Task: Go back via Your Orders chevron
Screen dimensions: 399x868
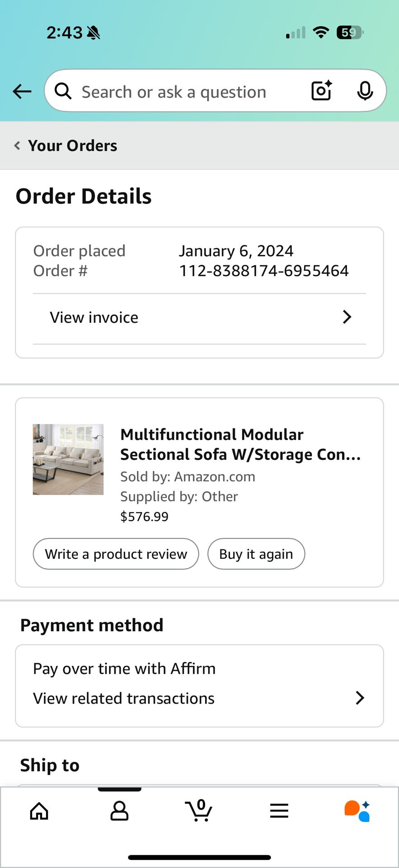Action: click(17, 146)
